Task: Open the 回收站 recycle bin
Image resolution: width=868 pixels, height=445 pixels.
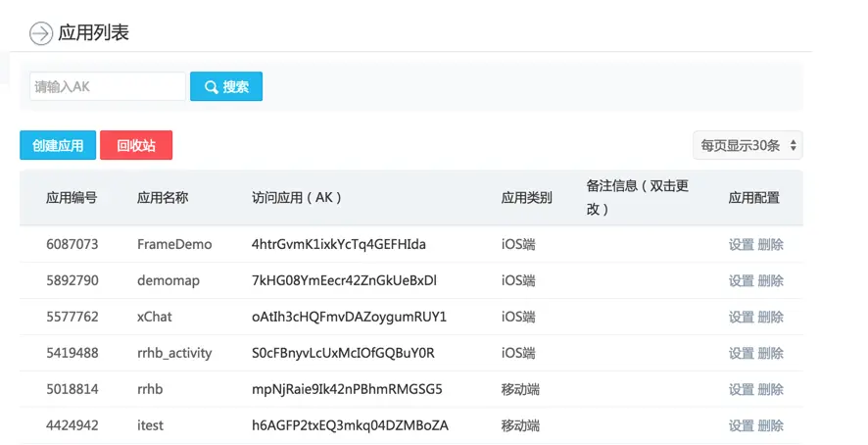Action: [x=136, y=145]
